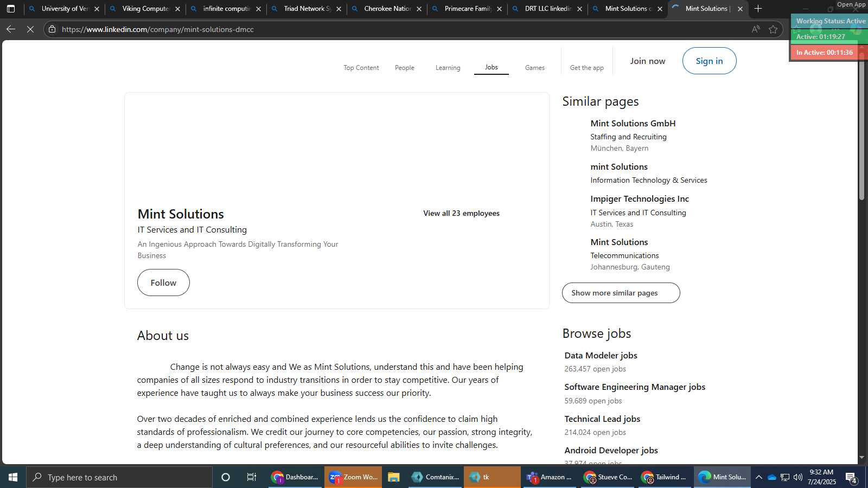
Task: Open Learning in LinkedIn nav
Action: (448, 68)
